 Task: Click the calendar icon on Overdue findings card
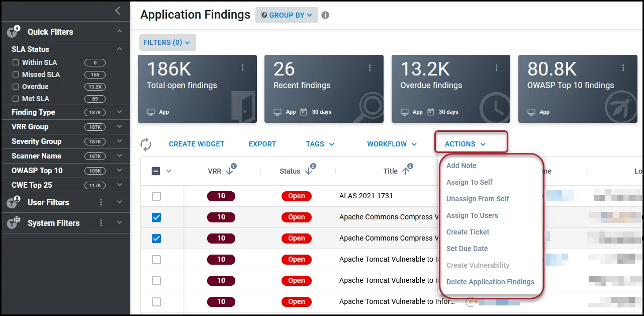click(x=430, y=112)
